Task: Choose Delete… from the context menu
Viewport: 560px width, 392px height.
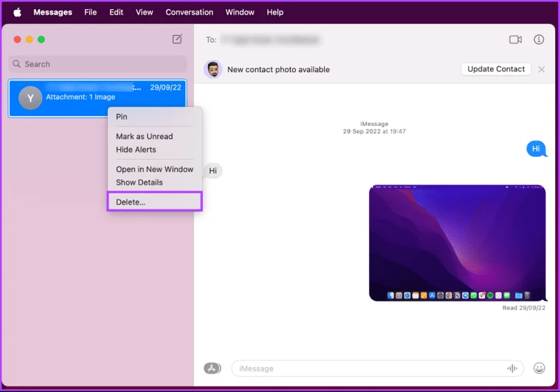Action: click(x=155, y=202)
